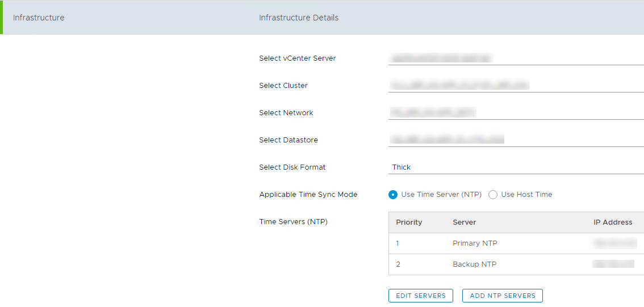Click the Server column header
Screen dimensions: 644x307
pos(465,222)
